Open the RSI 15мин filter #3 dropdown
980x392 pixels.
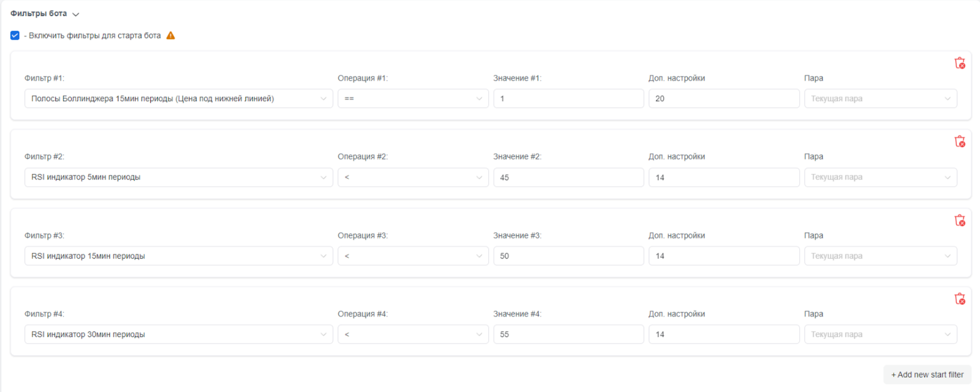[178, 256]
